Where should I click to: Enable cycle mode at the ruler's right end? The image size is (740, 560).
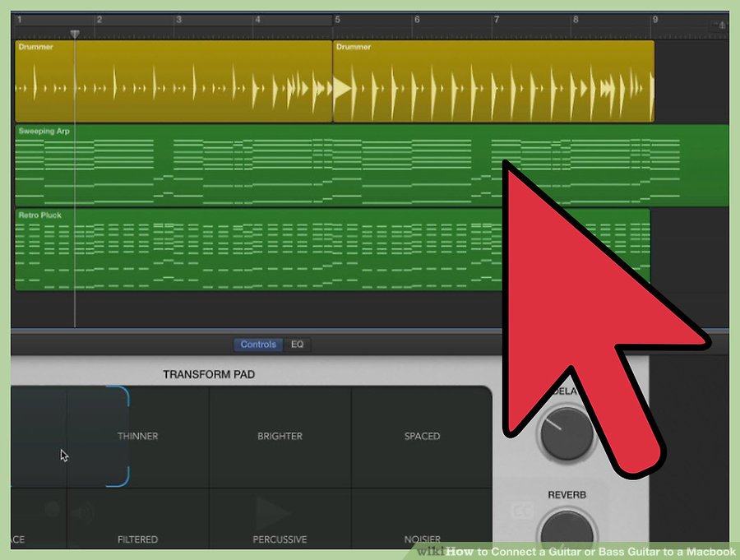point(719,25)
